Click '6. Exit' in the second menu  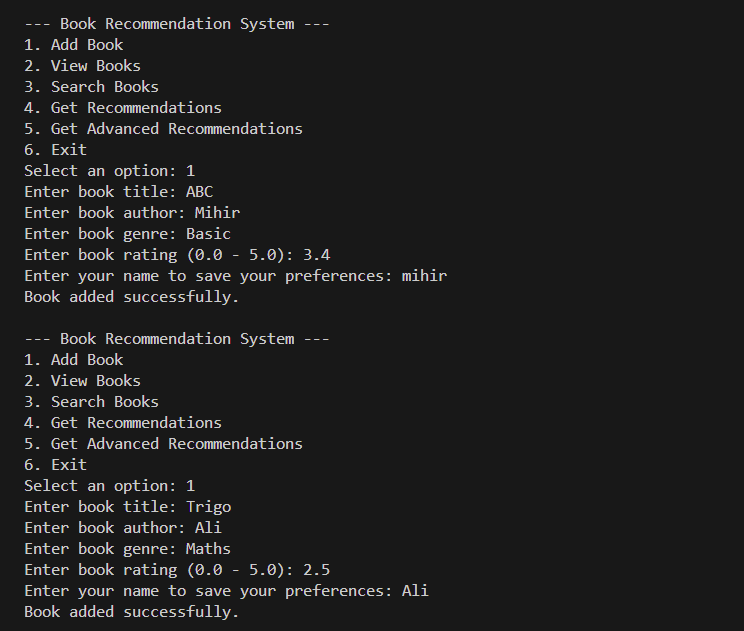[55, 465]
